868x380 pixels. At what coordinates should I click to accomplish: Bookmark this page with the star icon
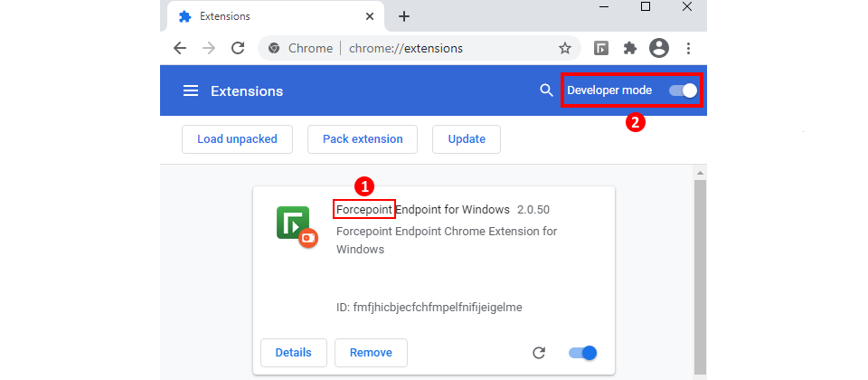(x=564, y=48)
